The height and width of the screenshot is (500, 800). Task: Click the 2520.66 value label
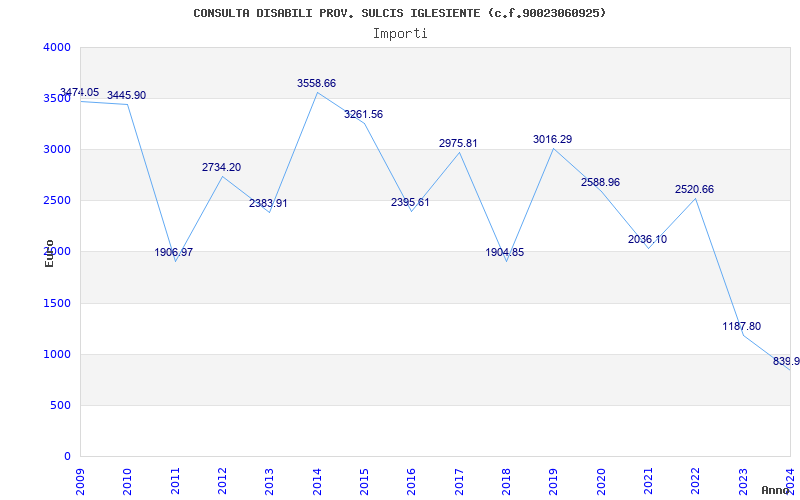(x=694, y=189)
